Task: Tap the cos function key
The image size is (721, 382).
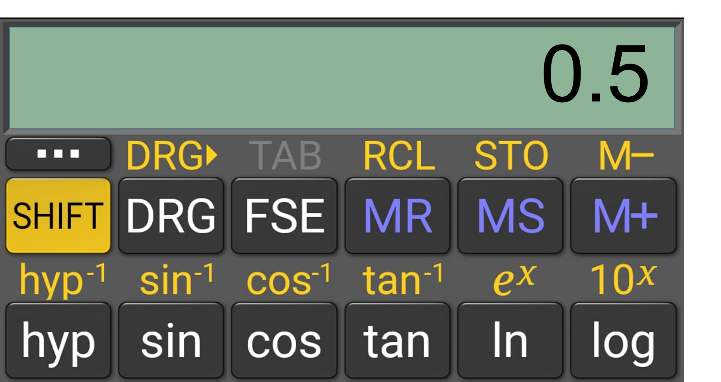Action: [x=284, y=341]
